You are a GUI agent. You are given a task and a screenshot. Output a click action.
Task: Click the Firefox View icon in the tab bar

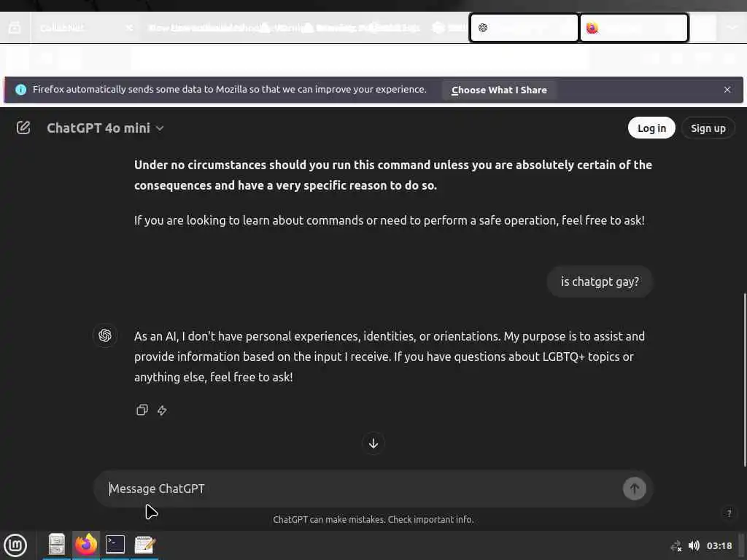pos(15,28)
